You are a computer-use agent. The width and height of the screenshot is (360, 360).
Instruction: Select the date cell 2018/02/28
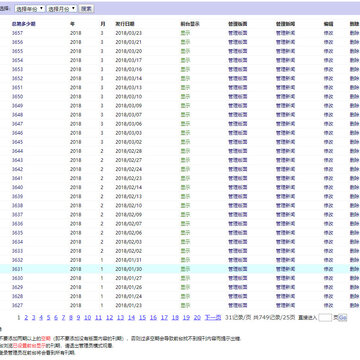129,151
